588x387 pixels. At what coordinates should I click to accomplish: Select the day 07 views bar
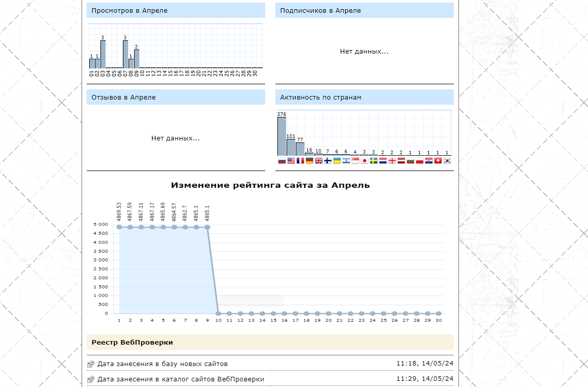click(x=125, y=55)
